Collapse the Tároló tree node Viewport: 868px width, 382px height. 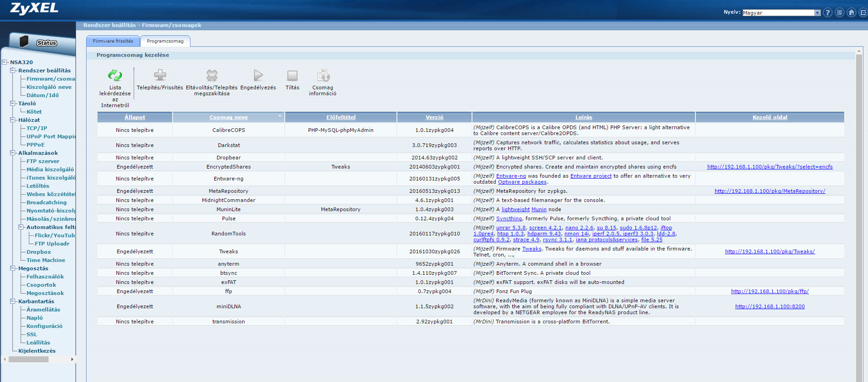[13, 104]
